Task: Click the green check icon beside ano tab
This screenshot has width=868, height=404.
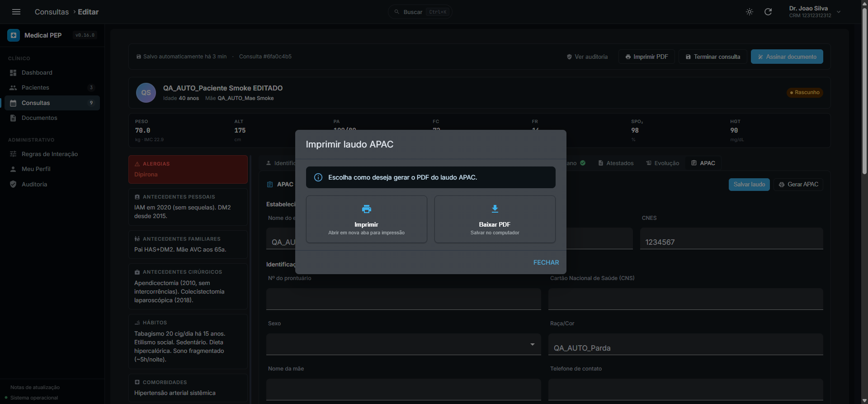Action: pyautogui.click(x=583, y=163)
